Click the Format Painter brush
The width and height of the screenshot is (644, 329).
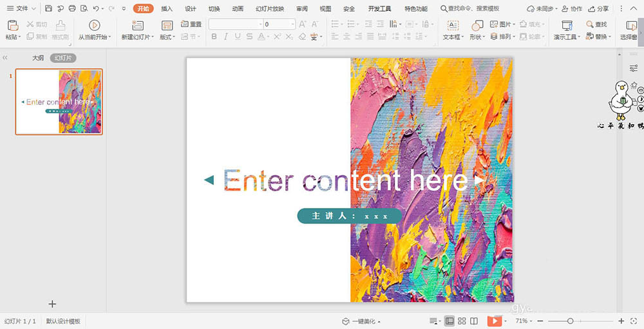[x=61, y=26]
